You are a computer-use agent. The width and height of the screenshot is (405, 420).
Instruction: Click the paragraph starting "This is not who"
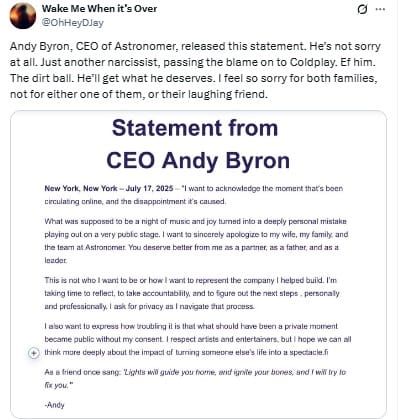coord(192,293)
